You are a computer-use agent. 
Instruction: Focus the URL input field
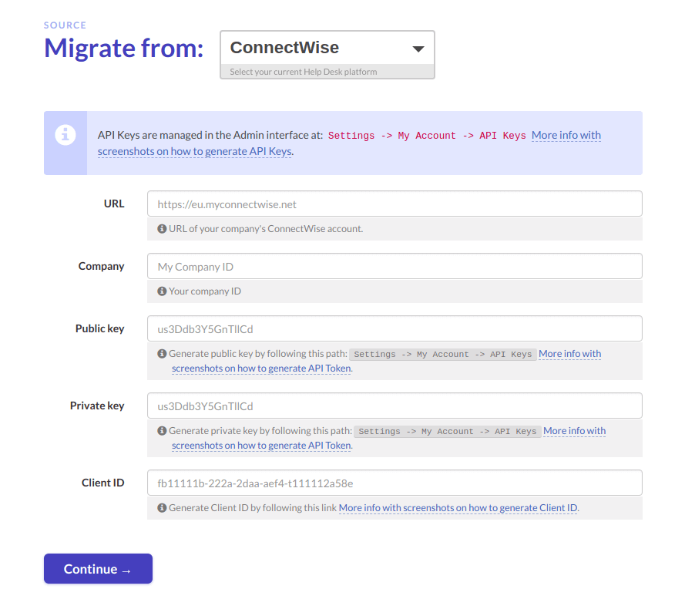395,204
